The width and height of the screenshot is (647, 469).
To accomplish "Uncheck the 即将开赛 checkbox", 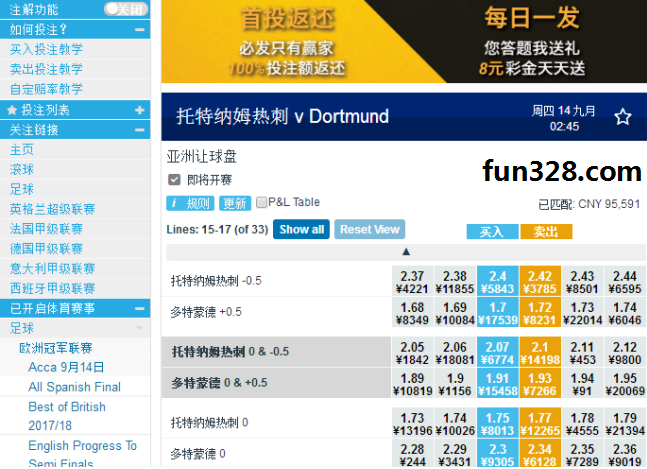I will pos(174,180).
